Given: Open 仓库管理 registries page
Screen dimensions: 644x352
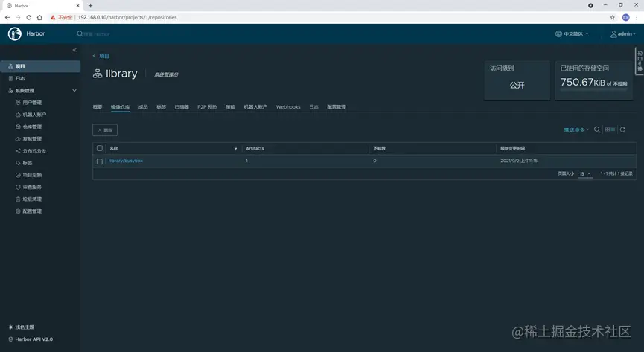Looking at the screenshot, I should 32,127.
